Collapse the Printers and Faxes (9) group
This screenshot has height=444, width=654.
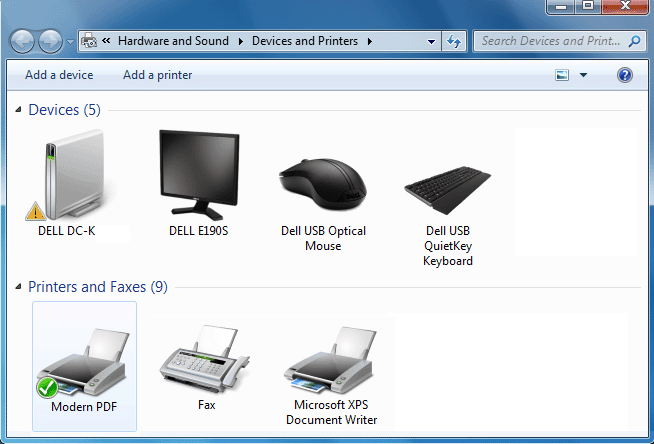point(18,286)
